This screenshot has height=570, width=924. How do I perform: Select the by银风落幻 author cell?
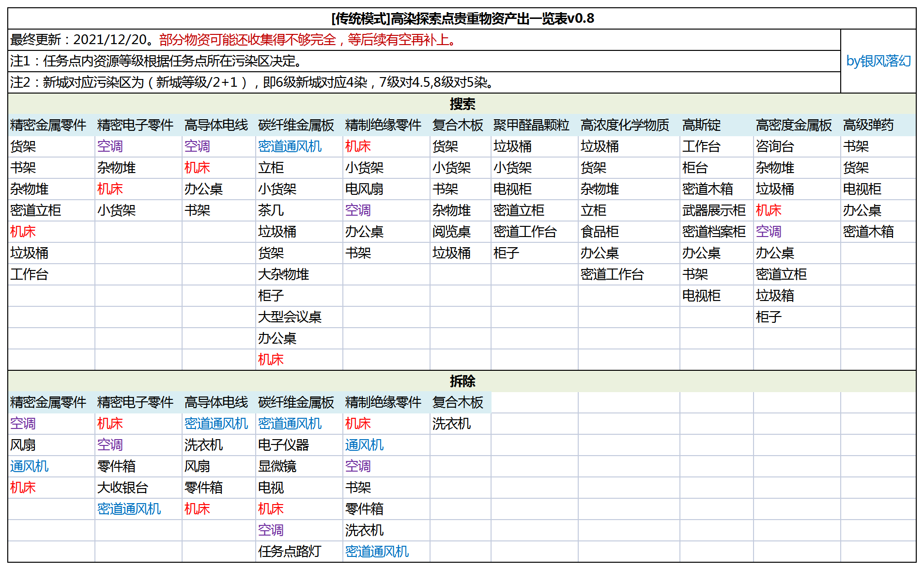(878, 61)
